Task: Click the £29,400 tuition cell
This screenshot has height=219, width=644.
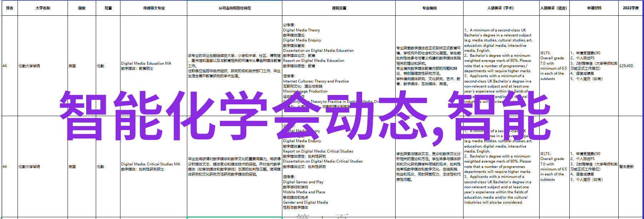Action: pyautogui.click(x=630, y=66)
